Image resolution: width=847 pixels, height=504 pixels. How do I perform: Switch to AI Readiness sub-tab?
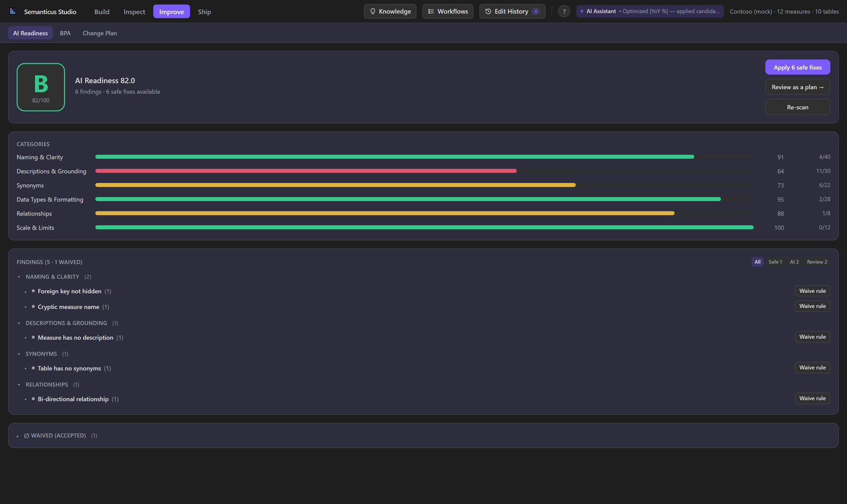(x=30, y=33)
